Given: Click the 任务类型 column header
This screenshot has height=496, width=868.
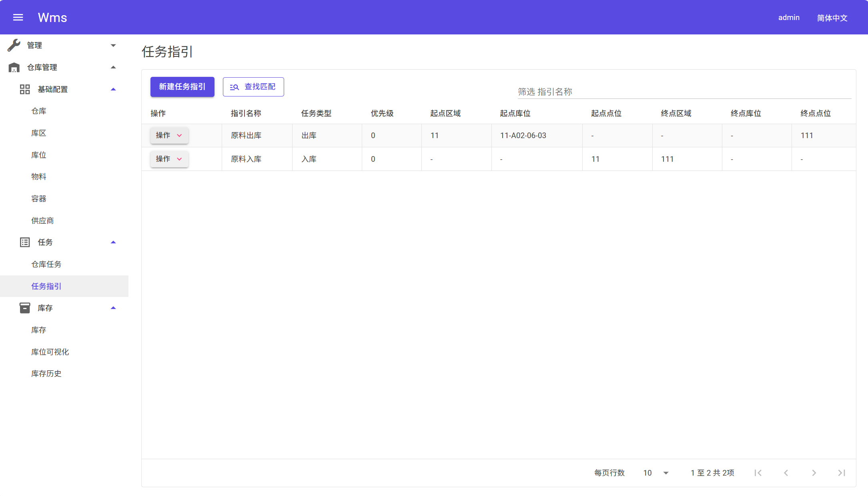Looking at the screenshot, I should coord(316,113).
